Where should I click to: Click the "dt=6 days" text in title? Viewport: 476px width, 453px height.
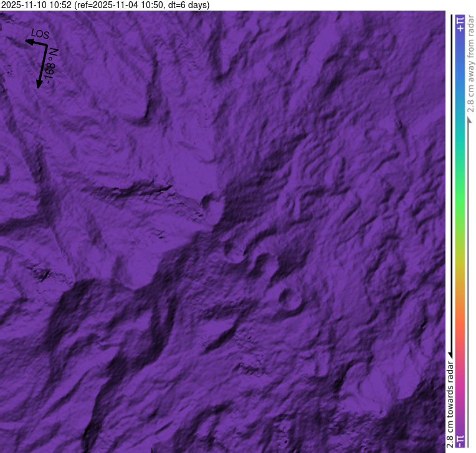186,5
